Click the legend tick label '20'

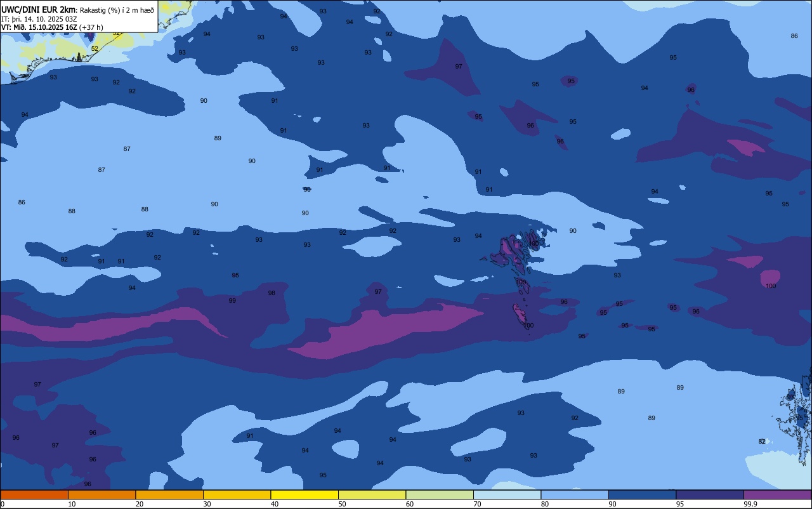click(x=140, y=504)
